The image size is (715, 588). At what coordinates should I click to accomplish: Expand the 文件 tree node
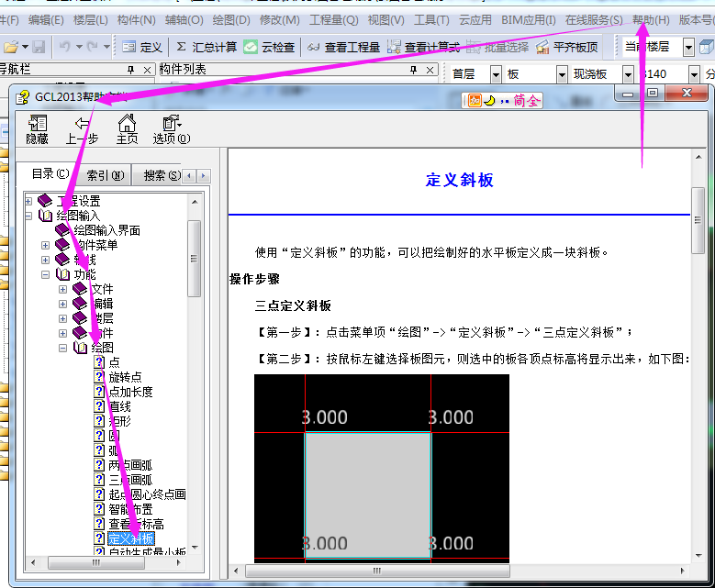[x=63, y=289]
